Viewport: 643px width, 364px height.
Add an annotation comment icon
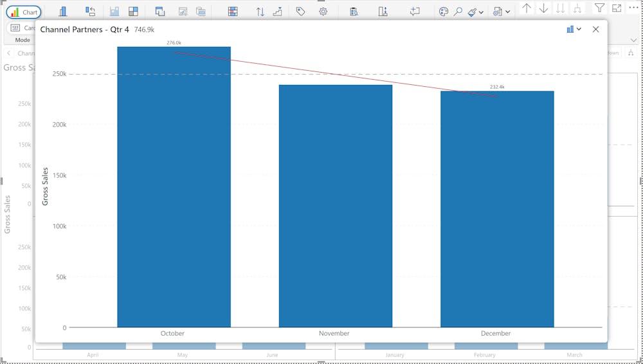415,12
